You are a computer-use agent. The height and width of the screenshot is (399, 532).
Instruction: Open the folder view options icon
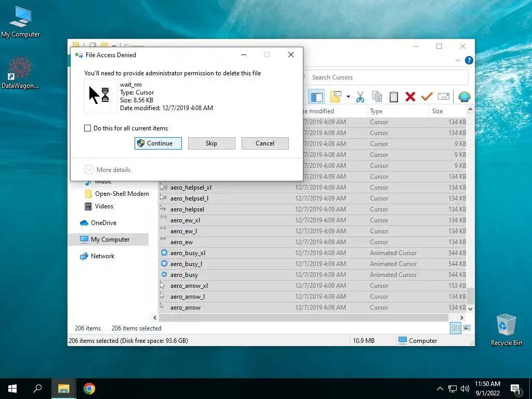pyautogui.click(x=336, y=97)
